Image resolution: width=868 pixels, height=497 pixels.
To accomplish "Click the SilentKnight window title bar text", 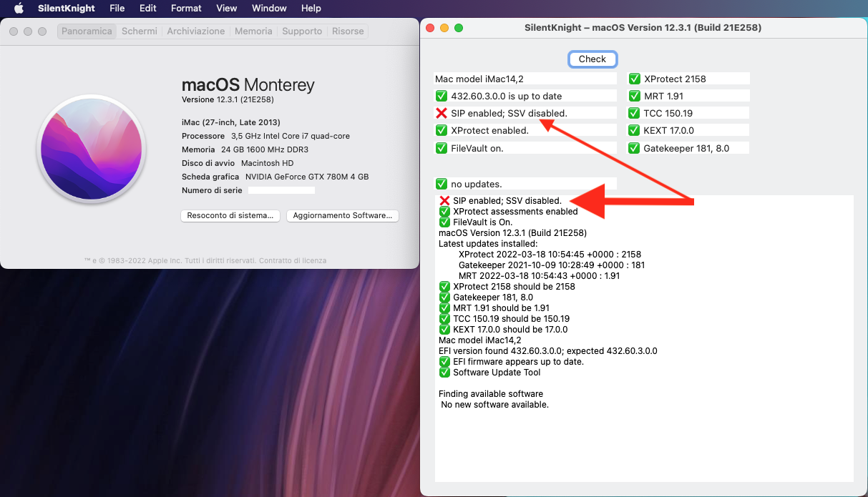I will coord(643,28).
